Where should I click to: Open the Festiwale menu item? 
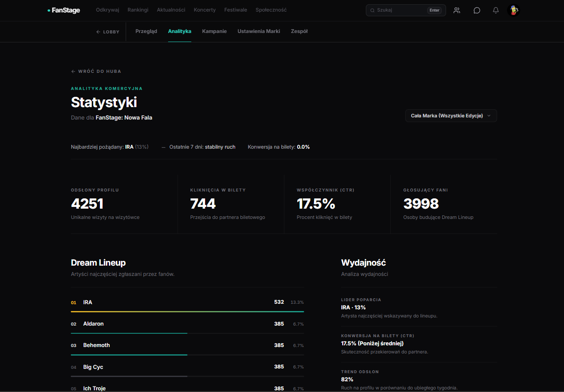point(235,10)
